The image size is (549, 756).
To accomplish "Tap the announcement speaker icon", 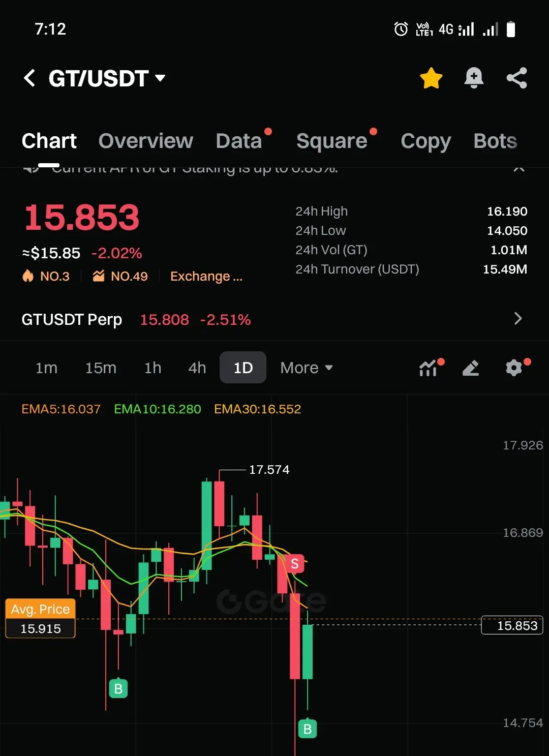I will 30,169.
